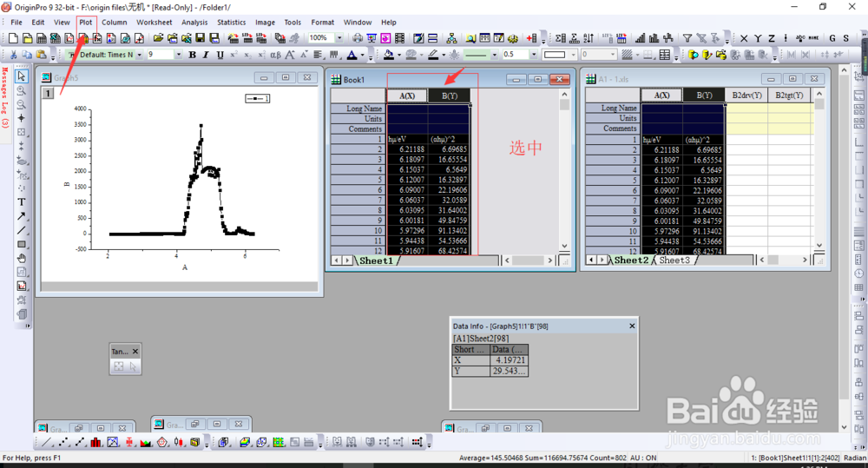Click the Save Project icon
Image resolution: width=868 pixels, height=468 pixels.
pos(201,38)
